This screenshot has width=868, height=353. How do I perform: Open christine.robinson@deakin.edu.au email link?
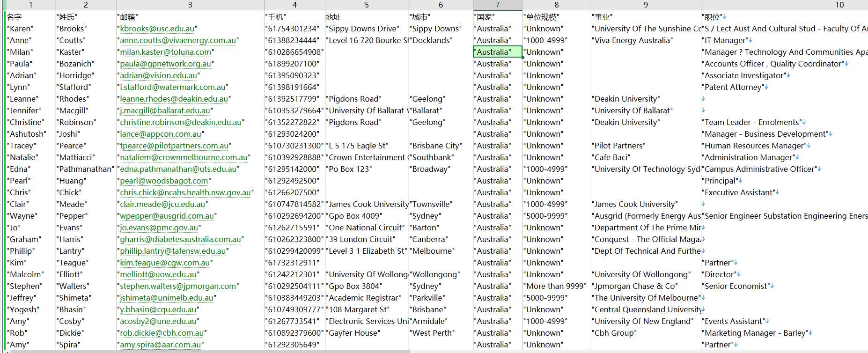coord(181,122)
